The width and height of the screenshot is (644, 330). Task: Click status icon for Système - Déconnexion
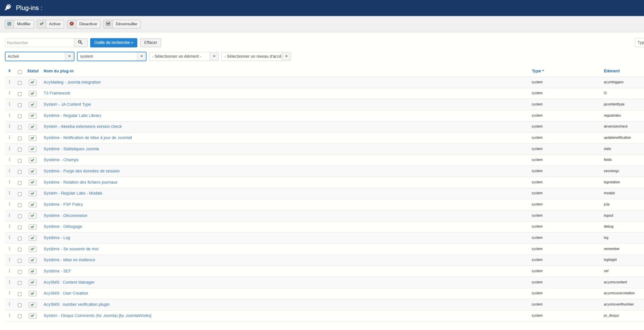click(x=33, y=216)
